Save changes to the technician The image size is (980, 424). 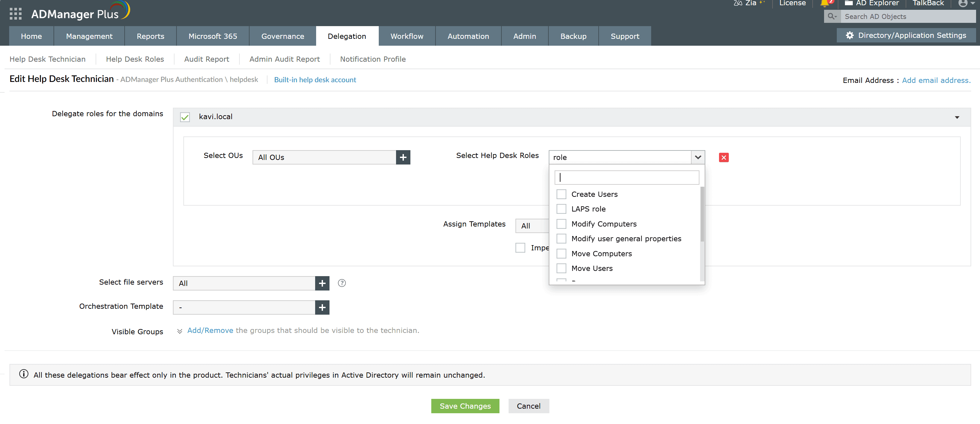pos(465,406)
